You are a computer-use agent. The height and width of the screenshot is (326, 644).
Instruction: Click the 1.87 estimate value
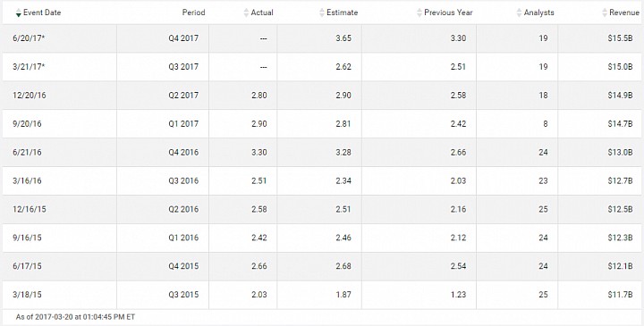coord(343,295)
